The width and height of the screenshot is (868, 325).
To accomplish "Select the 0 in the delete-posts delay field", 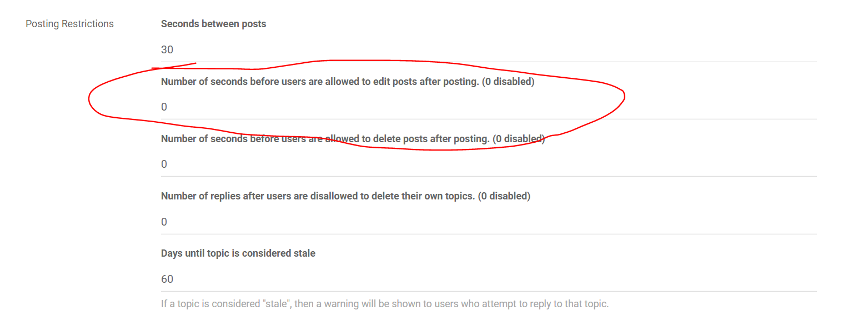I will click(x=164, y=164).
